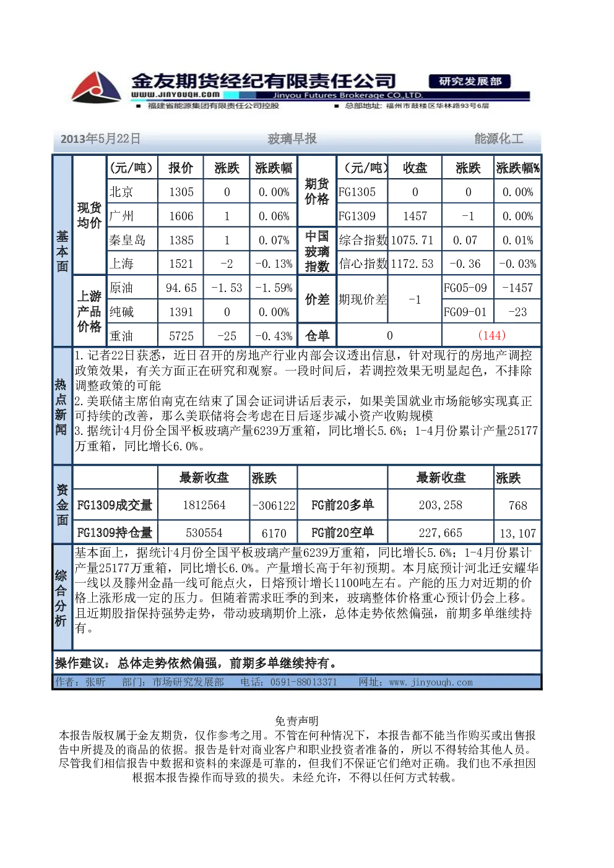Open the www.jinyouqh.com header link
Viewport: 614px width, 868px height.
pos(175,95)
